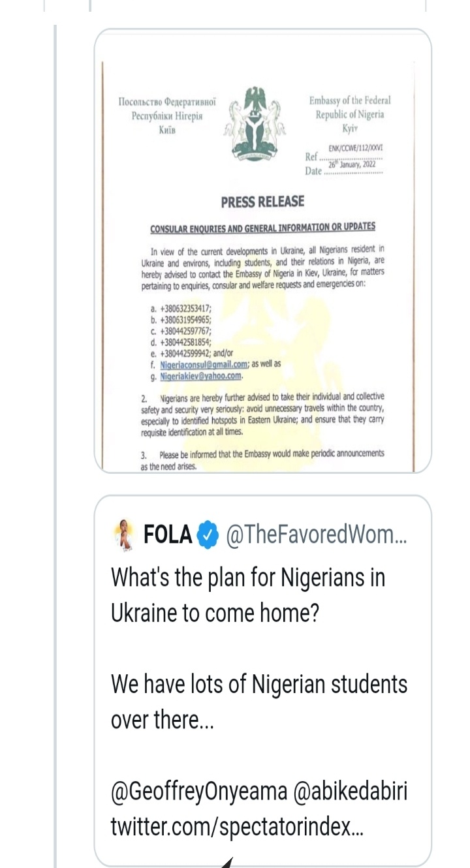Follow the twitter.com/spectatorindex link
The image size is (470, 868).
[238, 828]
